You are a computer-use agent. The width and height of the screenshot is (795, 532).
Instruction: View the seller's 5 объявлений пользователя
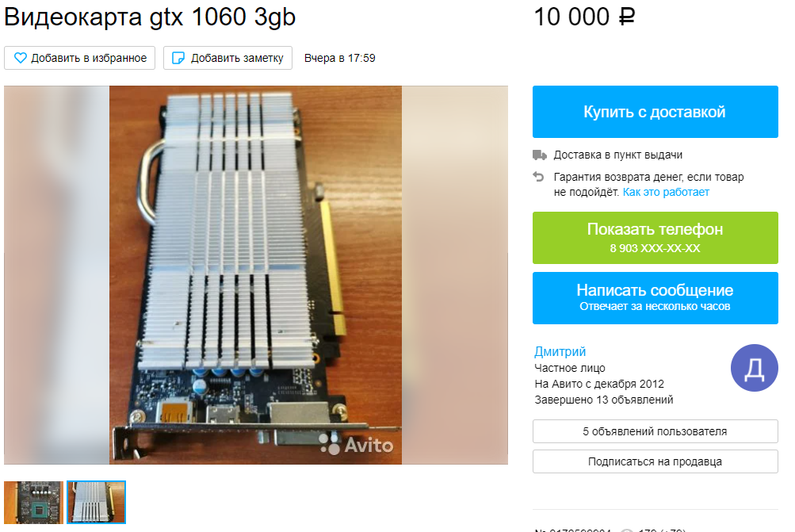pyautogui.click(x=655, y=431)
